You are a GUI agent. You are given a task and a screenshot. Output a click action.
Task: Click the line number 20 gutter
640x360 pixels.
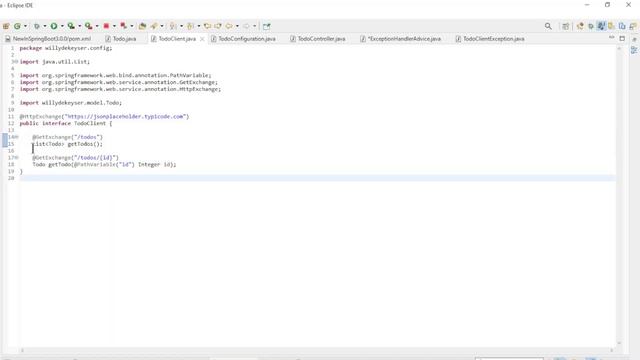tap(11, 178)
